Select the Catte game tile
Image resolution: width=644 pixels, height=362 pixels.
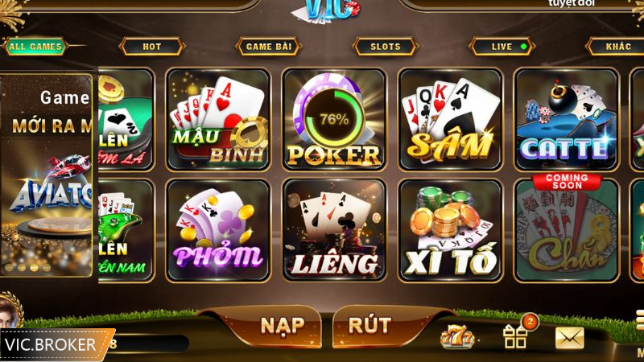tap(567, 119)
